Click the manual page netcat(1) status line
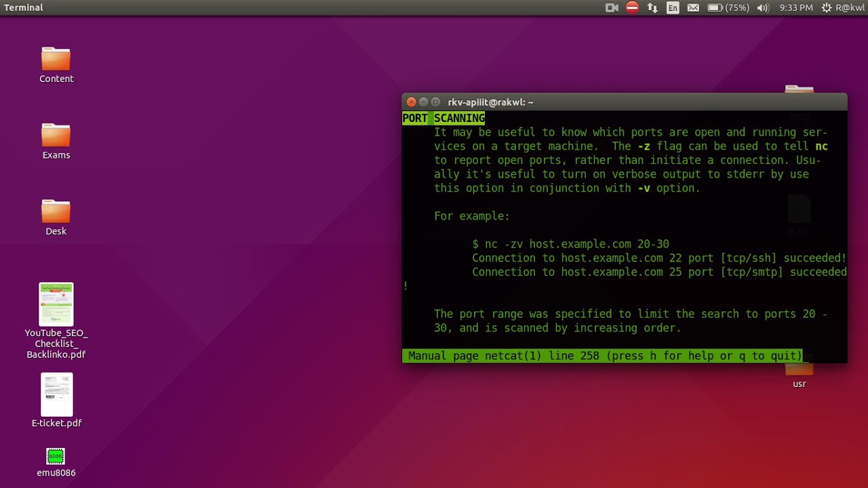 point(602,356)
